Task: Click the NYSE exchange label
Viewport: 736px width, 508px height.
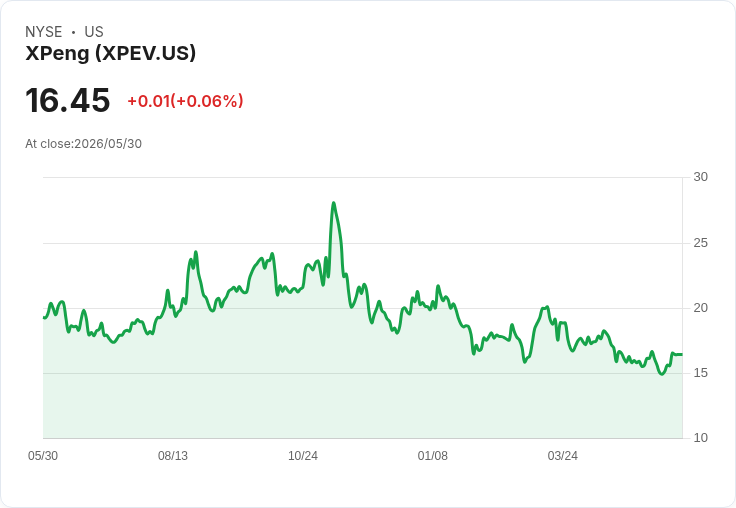Action: (x=44, y=32)
